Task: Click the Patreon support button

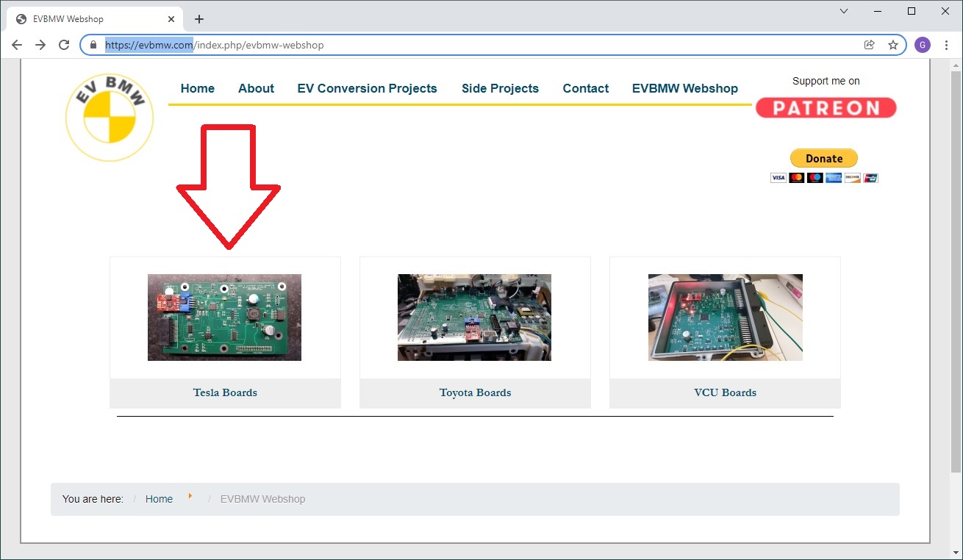Action: (x=826, y=108)
